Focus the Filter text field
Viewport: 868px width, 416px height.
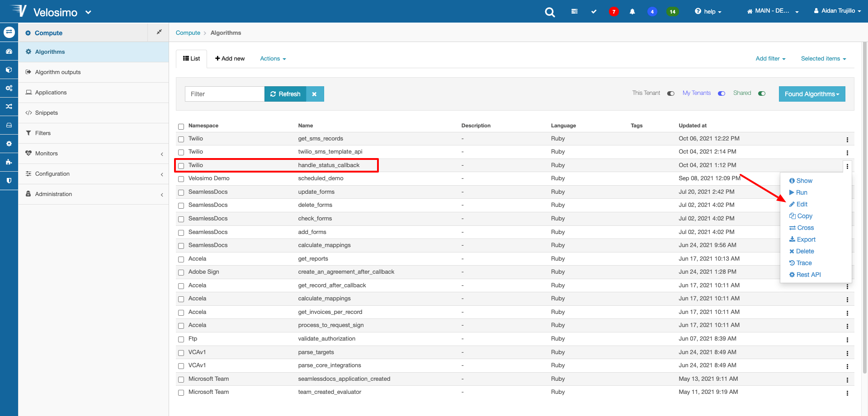click(x=225, y=94)
